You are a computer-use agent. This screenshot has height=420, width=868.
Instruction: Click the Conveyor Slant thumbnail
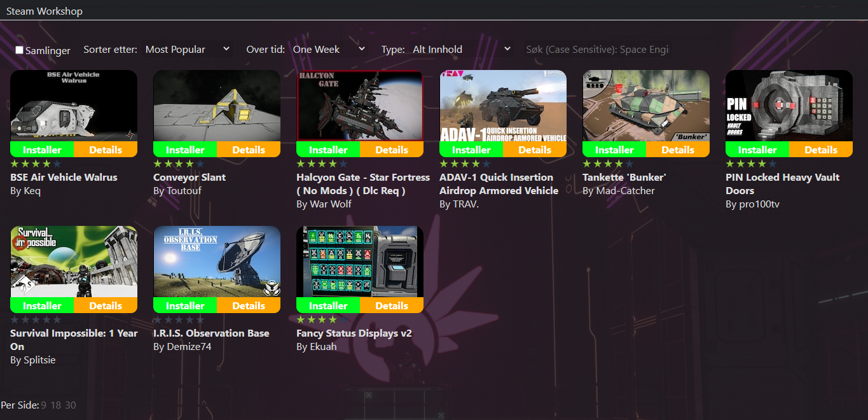pos(217,106)
